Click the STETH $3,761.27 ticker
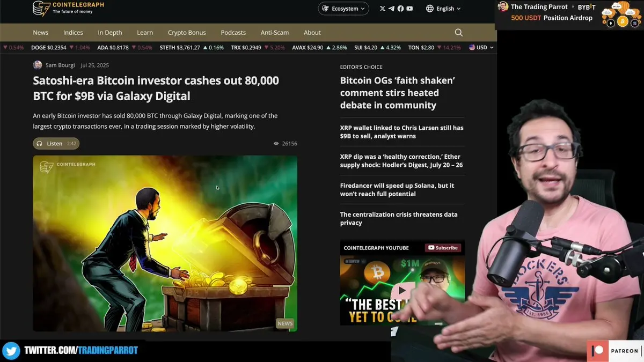This screenshot has height=362, width=644. coord(180,48)
